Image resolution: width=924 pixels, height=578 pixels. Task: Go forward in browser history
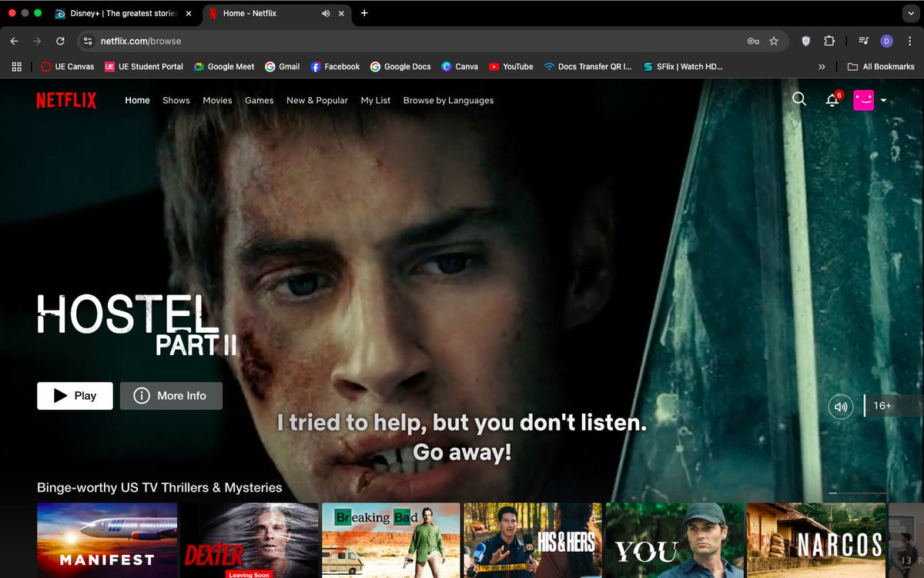click(x=37, y=41)
